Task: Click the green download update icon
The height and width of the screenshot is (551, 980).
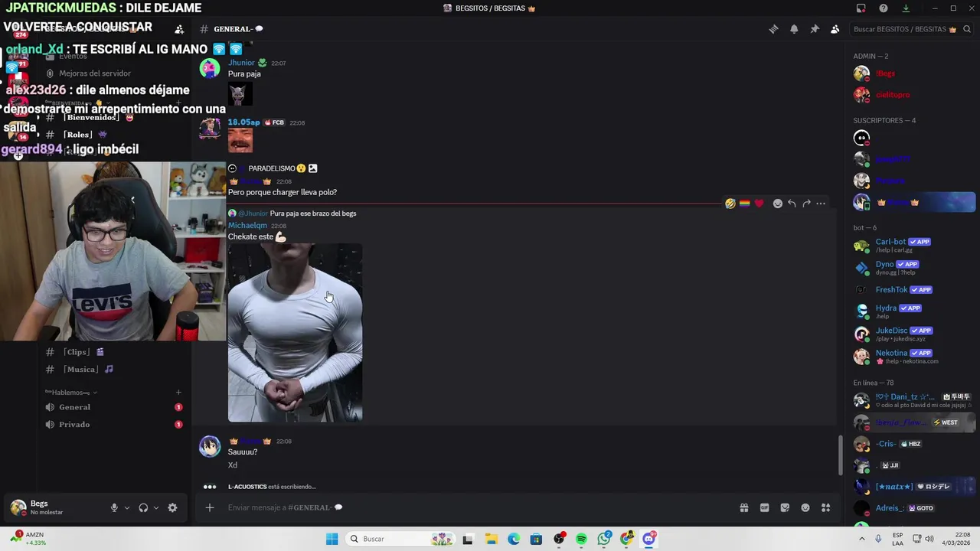Action: click(906, 8)
